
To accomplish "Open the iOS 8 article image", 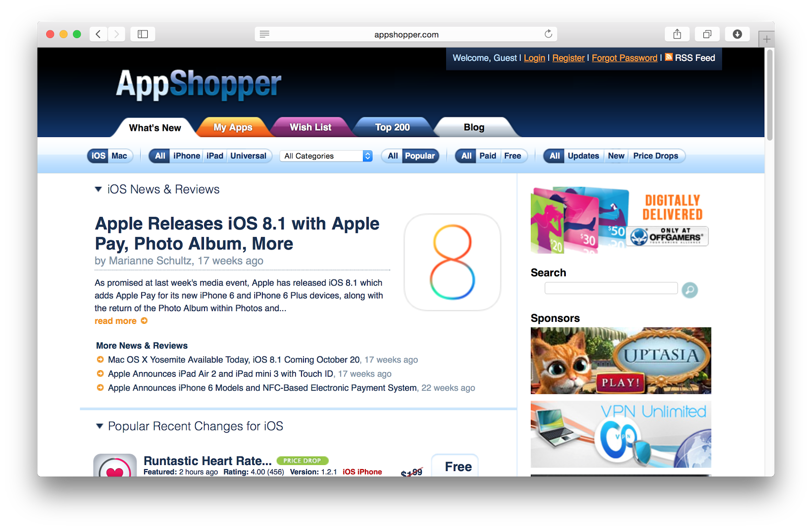I will pyautogui.click(x=452, y=262).
